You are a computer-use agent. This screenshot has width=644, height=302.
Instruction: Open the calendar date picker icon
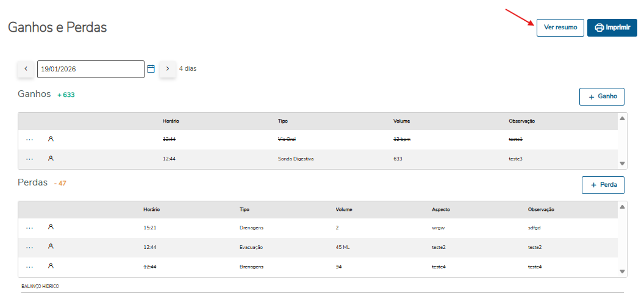click(x=151, y=69)
